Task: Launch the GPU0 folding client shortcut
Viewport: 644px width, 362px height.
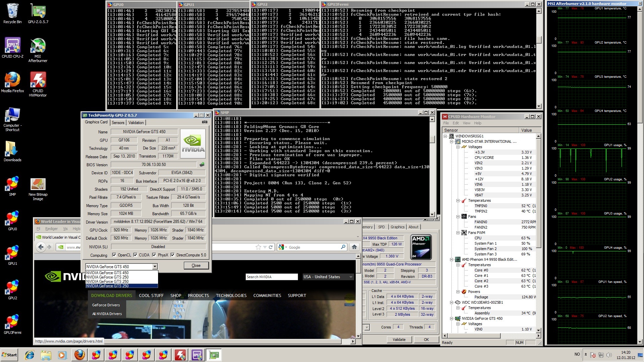Action: click(12, 221)
